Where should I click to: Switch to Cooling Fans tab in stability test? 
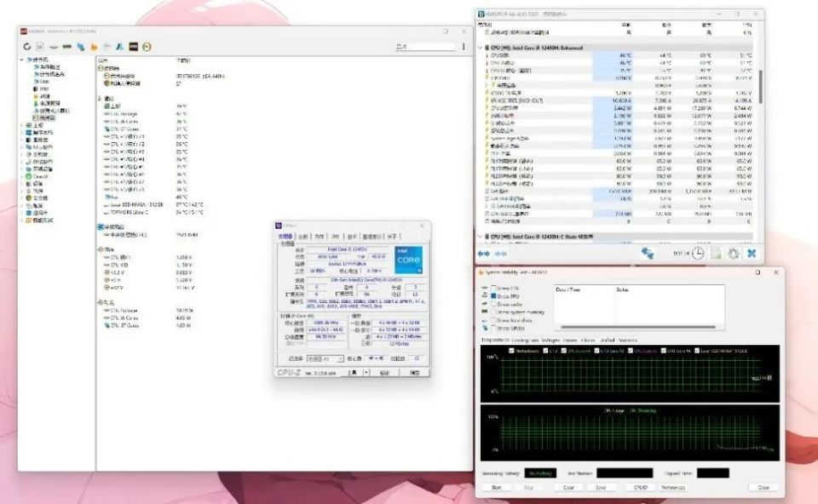pos(525,340)
